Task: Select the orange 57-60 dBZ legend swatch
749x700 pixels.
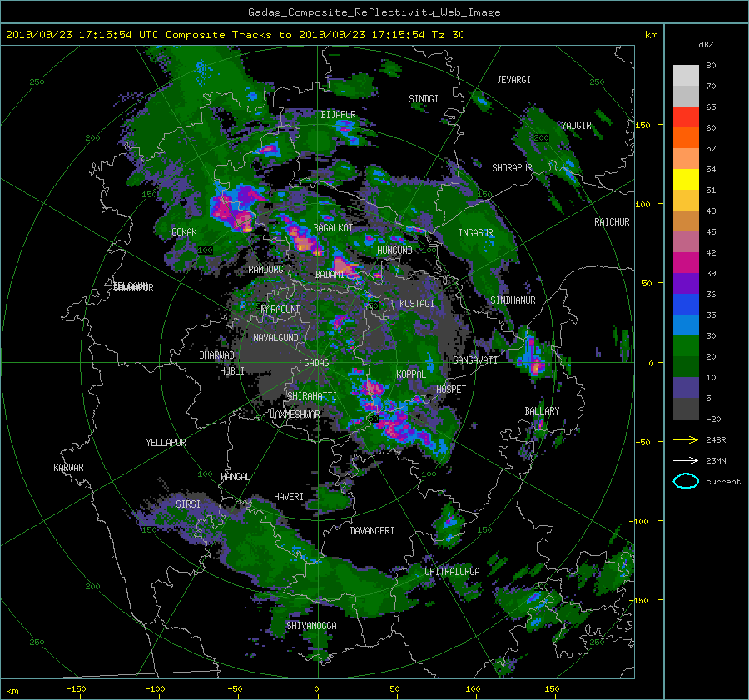Action: pos(686,138)
